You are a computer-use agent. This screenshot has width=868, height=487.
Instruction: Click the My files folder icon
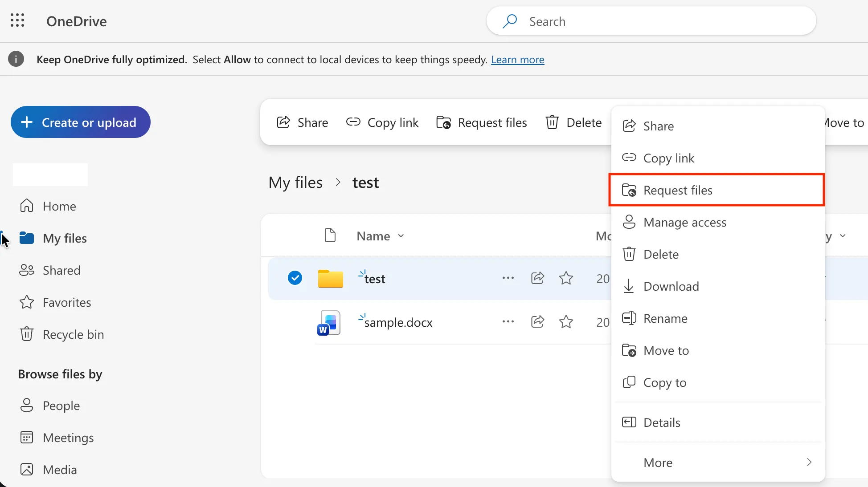click(x=27, y=238)
